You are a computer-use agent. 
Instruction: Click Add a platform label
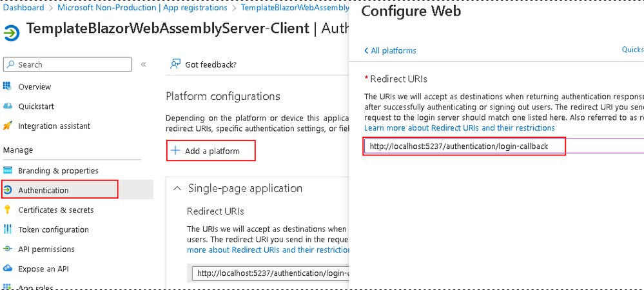(212, 151)
